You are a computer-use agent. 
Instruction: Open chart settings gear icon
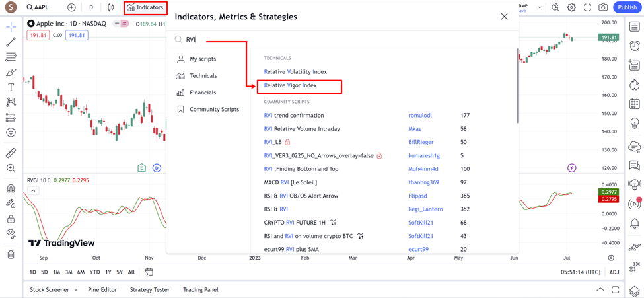571,7
